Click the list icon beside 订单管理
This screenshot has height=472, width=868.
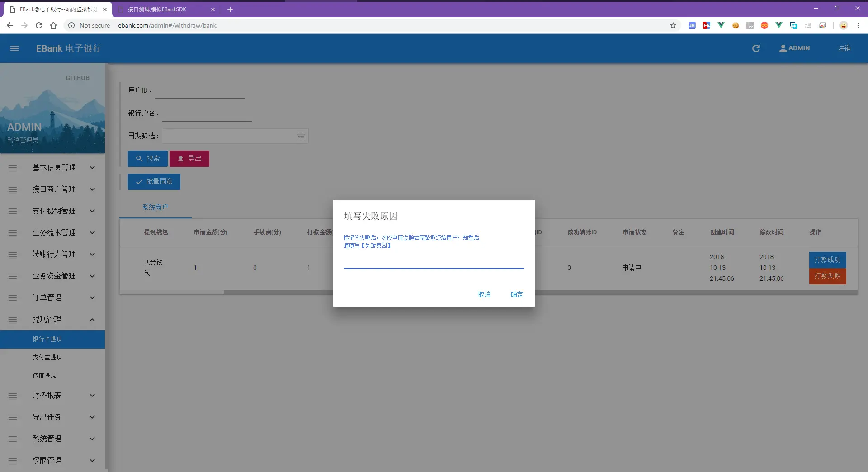13,298
